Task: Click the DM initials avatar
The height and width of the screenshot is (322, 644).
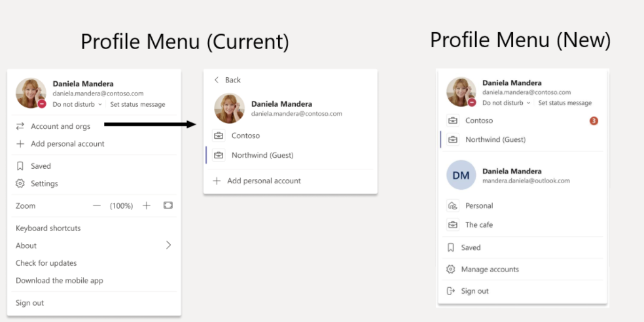Action: coord(461,175)
